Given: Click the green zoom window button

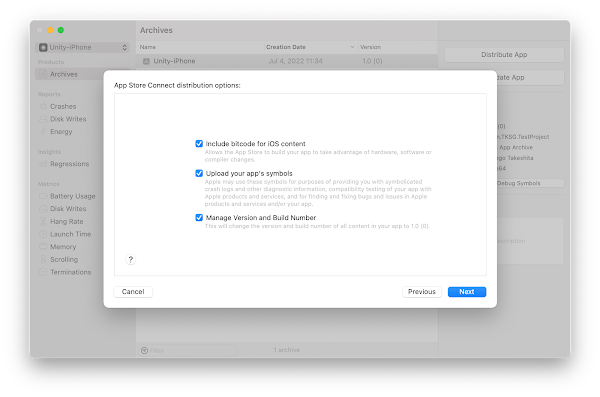Looking at the screenshot, I should 61,30.
